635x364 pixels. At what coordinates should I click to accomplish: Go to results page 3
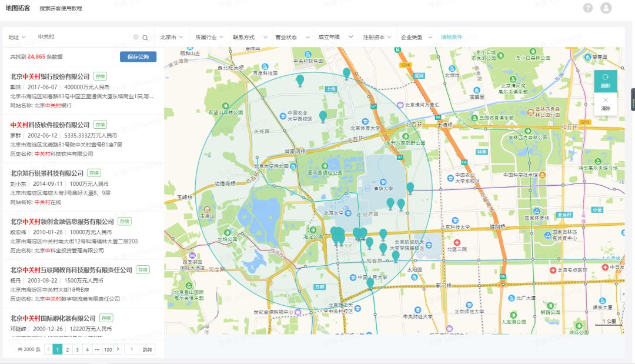pos(78,349)
